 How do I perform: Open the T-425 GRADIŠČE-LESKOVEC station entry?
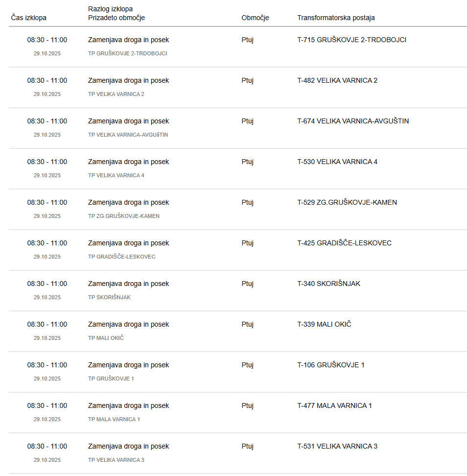[x=344, y=243]
